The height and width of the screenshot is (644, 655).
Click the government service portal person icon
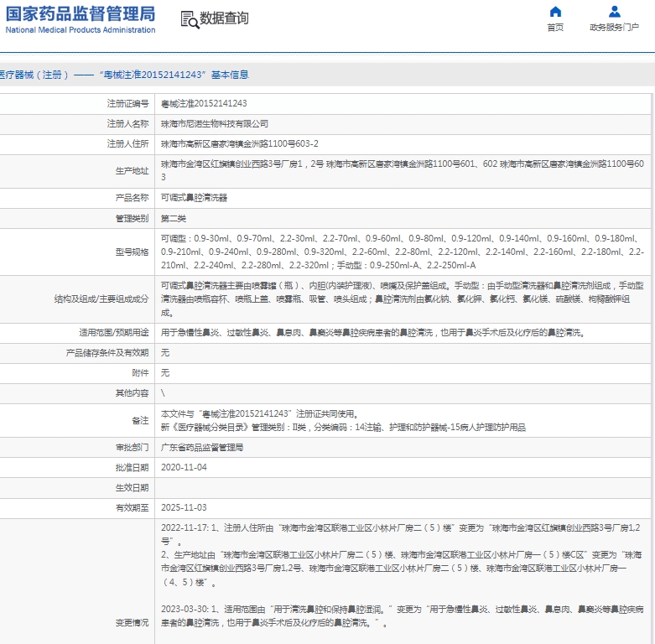(x=614, y=12)
